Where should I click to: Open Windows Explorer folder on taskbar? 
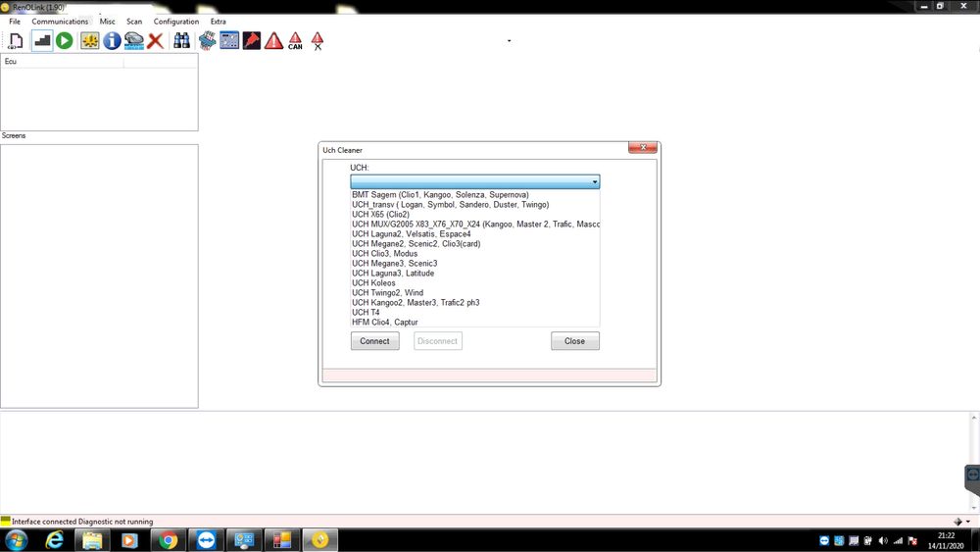click(x=92, y=540)
